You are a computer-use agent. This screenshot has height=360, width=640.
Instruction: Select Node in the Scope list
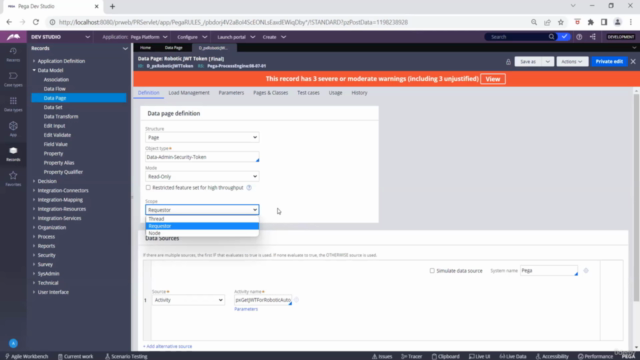tap(202, 233)
